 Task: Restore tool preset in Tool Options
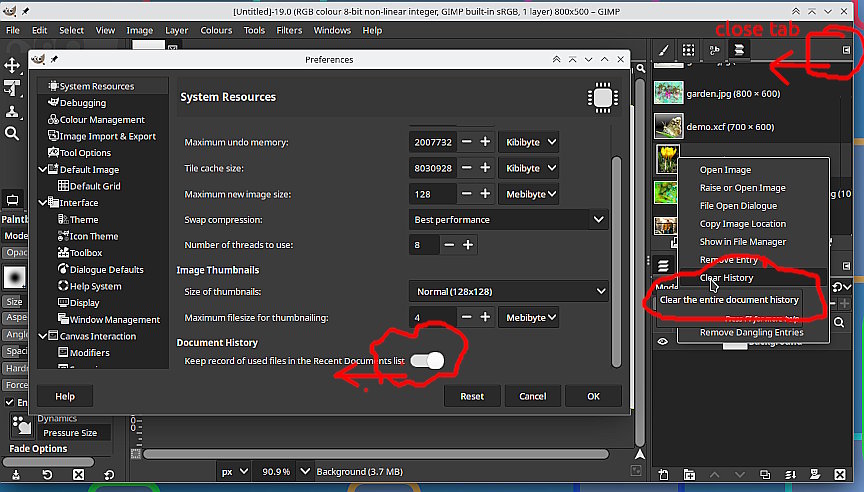click(47, 474)
